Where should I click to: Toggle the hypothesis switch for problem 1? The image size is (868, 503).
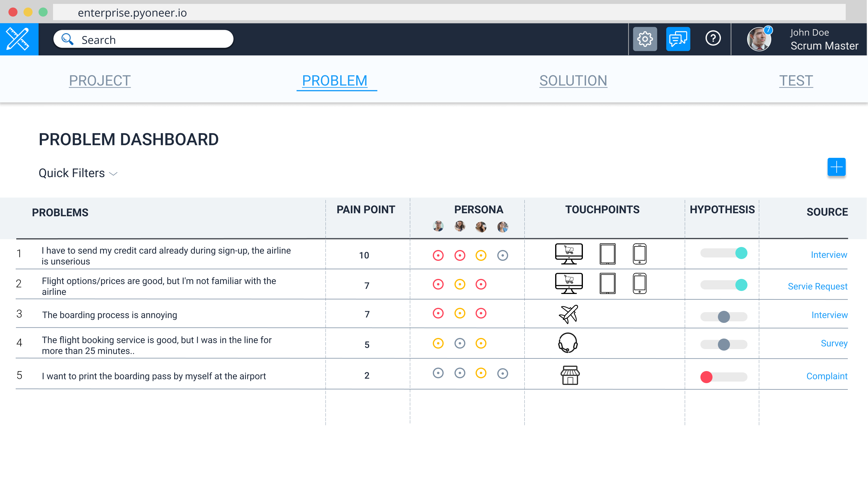pos(723,253)
